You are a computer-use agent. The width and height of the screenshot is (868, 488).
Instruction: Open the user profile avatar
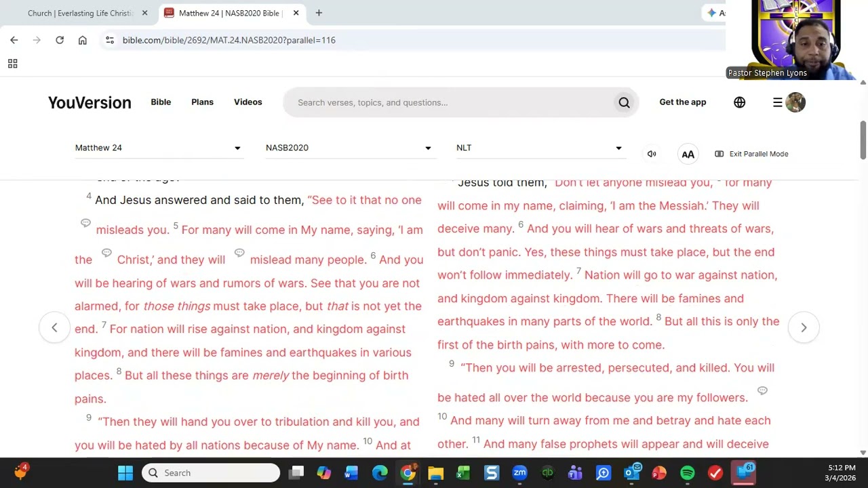tap(795, 102)
